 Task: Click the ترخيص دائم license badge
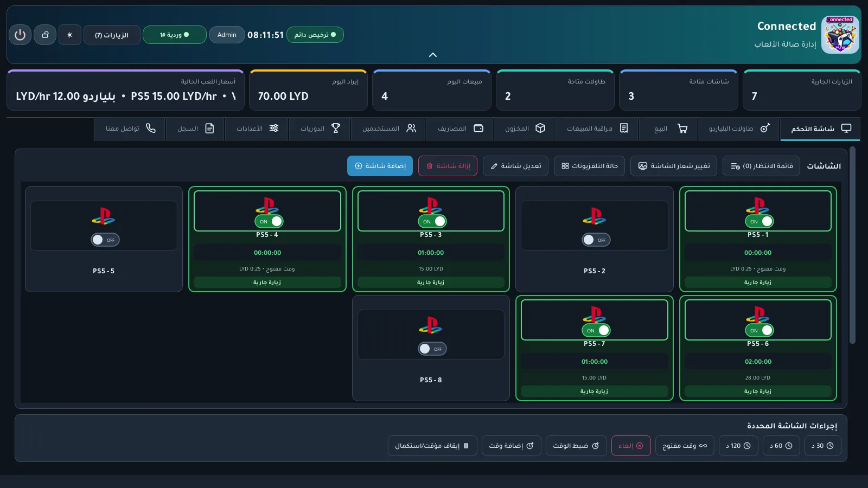315,35
